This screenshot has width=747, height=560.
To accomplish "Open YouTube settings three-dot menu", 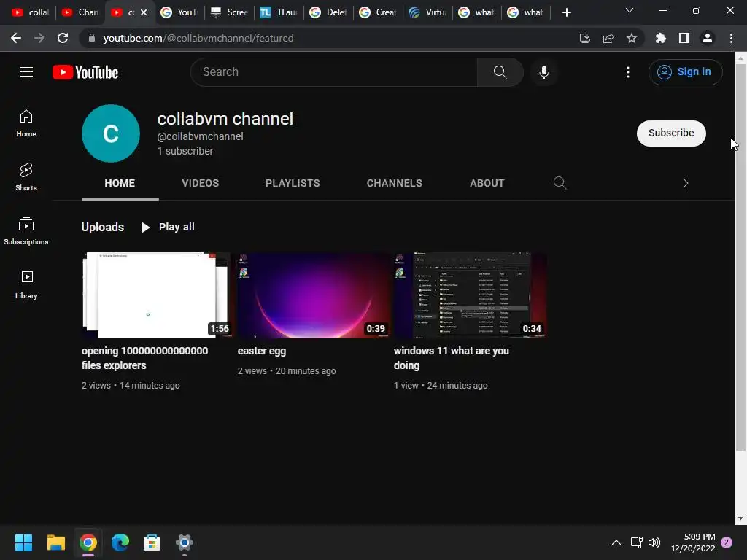I will pyautogui.click(x=628, y=72).
